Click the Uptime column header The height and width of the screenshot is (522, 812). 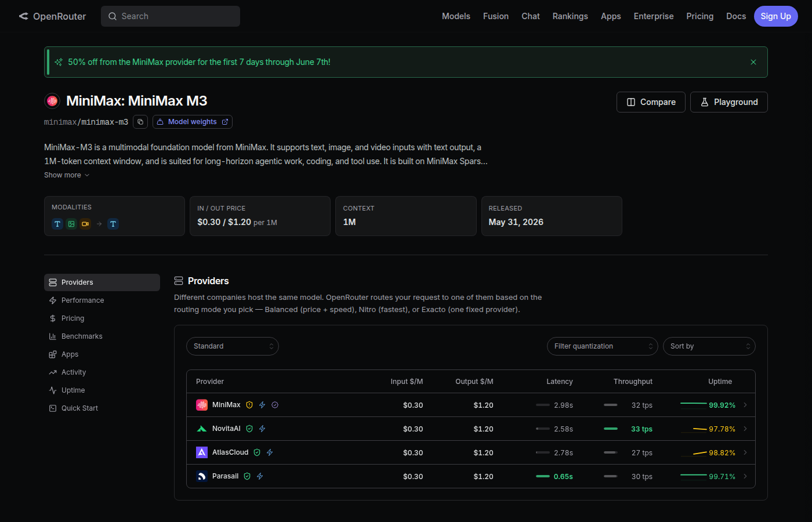(x=720, y=382)
